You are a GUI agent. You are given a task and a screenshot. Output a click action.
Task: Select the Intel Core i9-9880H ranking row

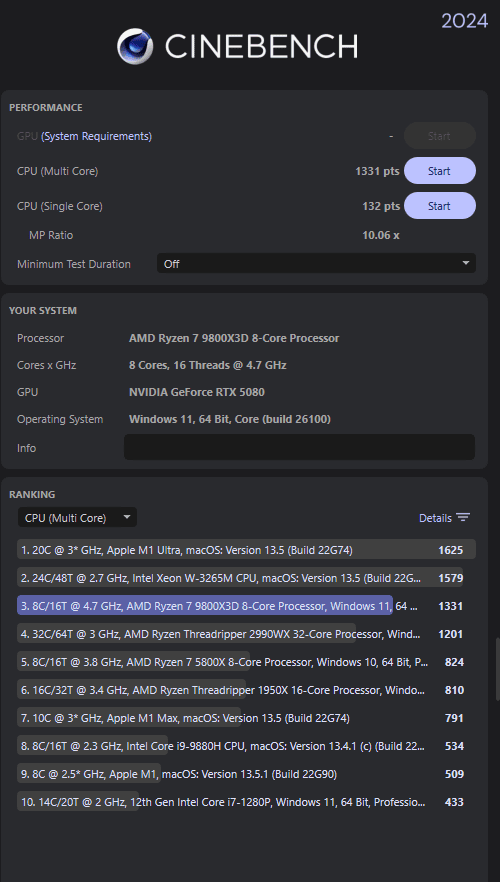(246, 746)
